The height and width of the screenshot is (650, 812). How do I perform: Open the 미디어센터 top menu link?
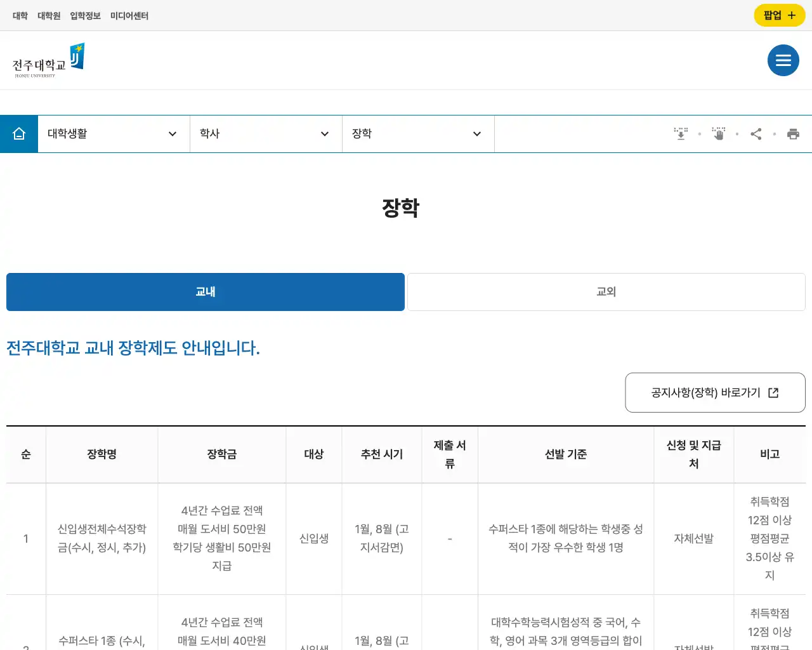pyautogui.click(x=129, y=16)
